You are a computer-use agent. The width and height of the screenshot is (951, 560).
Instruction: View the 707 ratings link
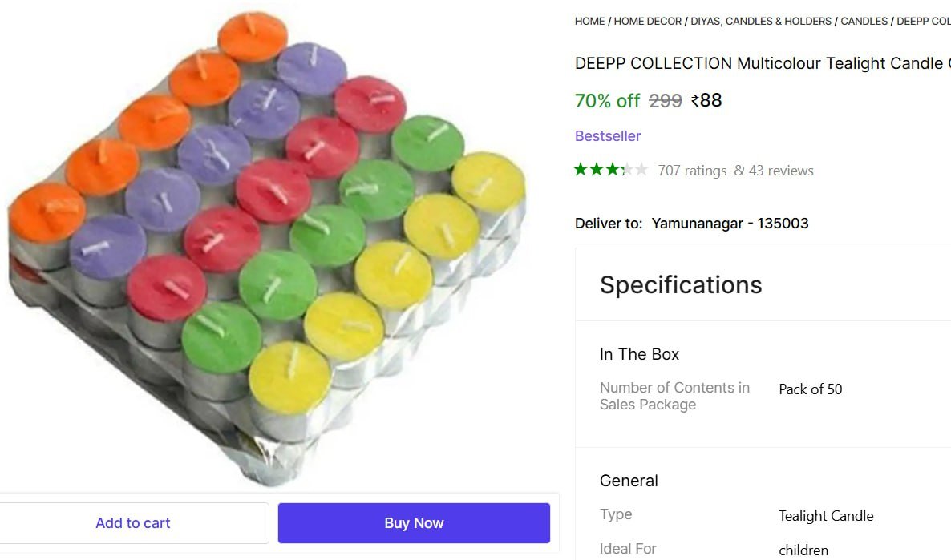coord(692,171)
